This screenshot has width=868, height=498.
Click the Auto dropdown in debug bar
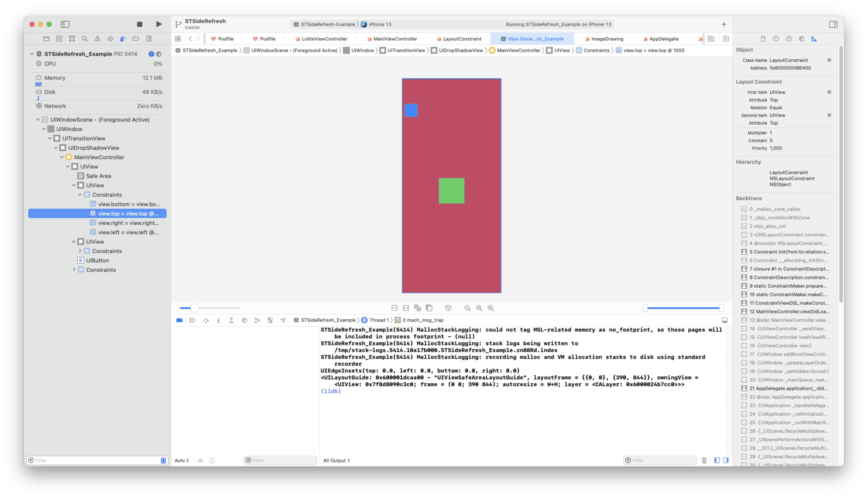click(181, 460)
